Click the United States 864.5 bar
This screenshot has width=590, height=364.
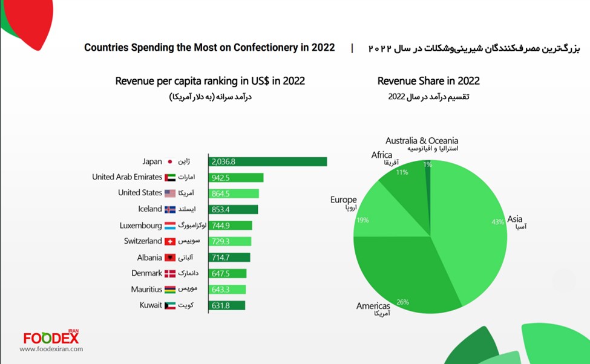[234, 193]
